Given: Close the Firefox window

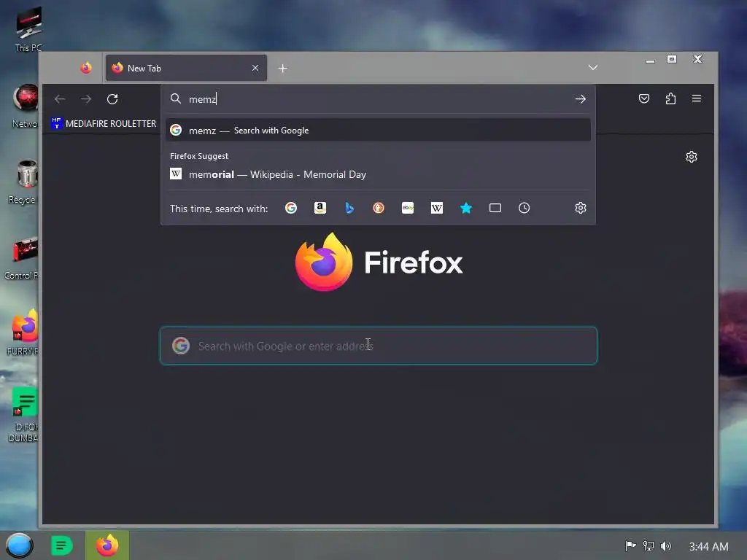Looking at the screenshot, I should click(697, 59).
